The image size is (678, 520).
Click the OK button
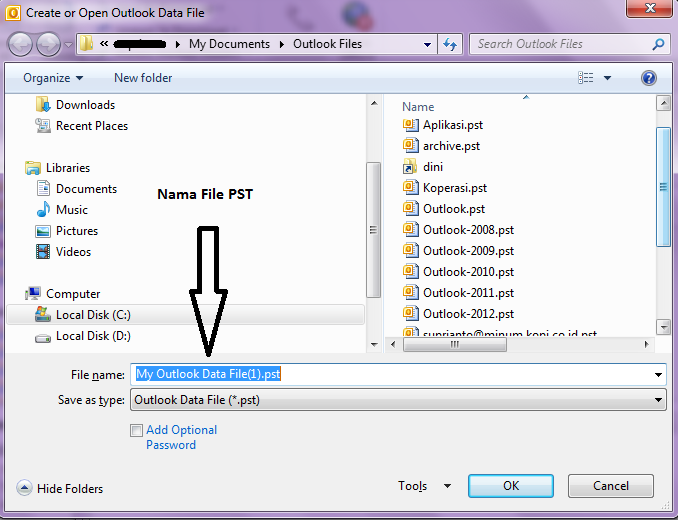click(x=511, y=486)
